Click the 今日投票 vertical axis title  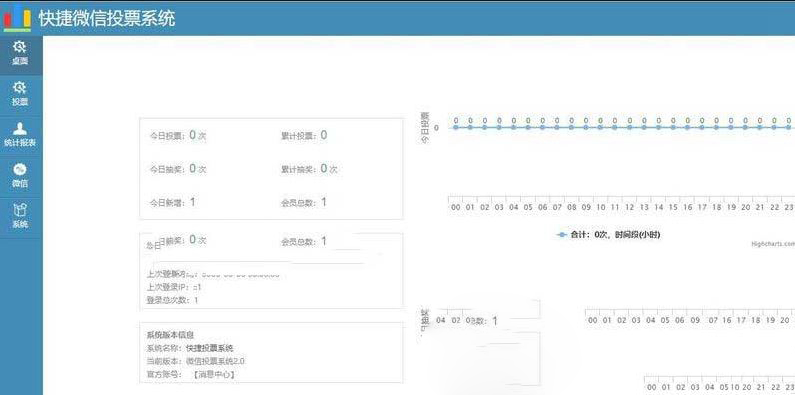(425, 127)
